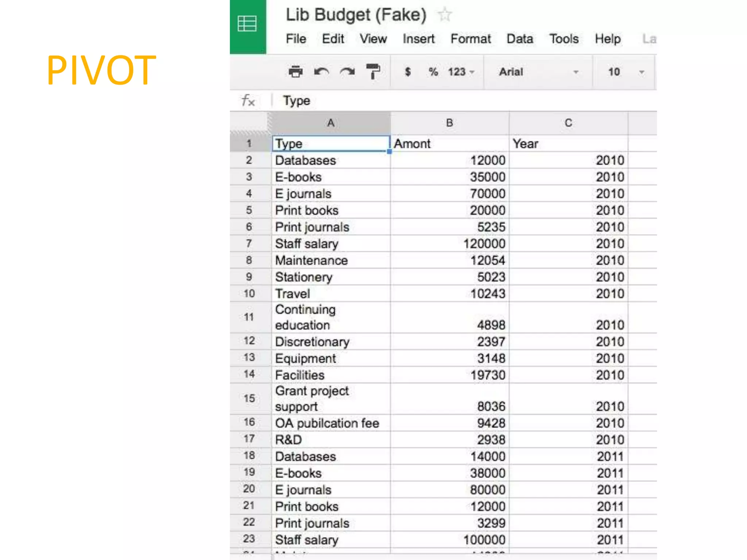The height and width of the screenshot is (560, 747).
Task: Open the 123 number format dropdown
Action: 461,72
